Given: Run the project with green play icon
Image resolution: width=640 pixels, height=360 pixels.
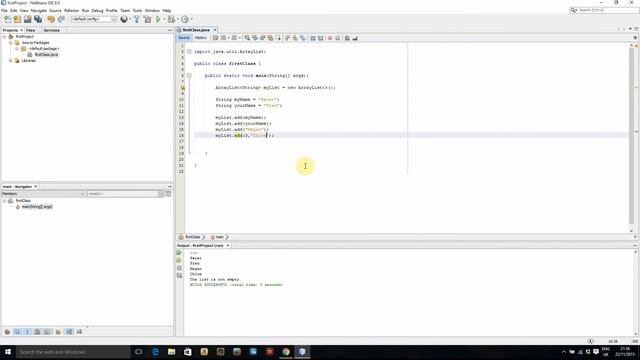Looking at the screenshot, I should point(158,19).
